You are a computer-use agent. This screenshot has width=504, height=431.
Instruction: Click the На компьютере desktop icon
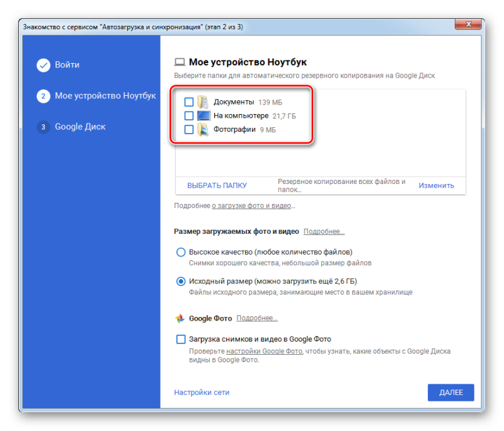(203, 115)
